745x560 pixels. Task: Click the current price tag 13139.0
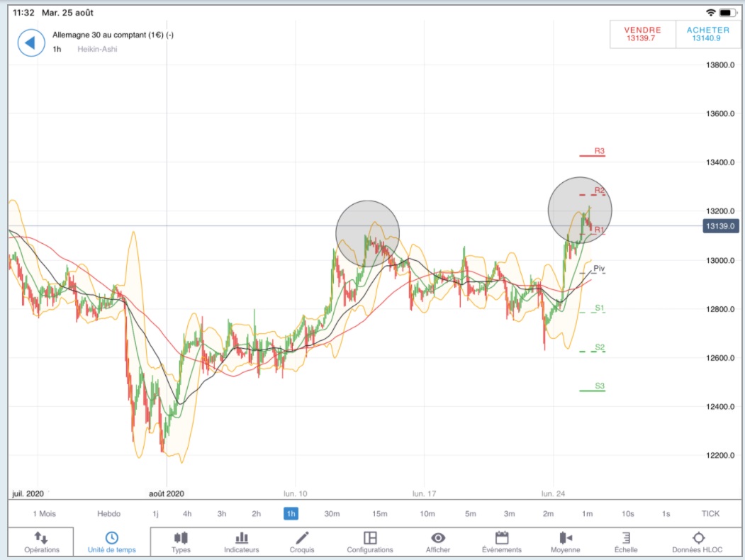720,226
